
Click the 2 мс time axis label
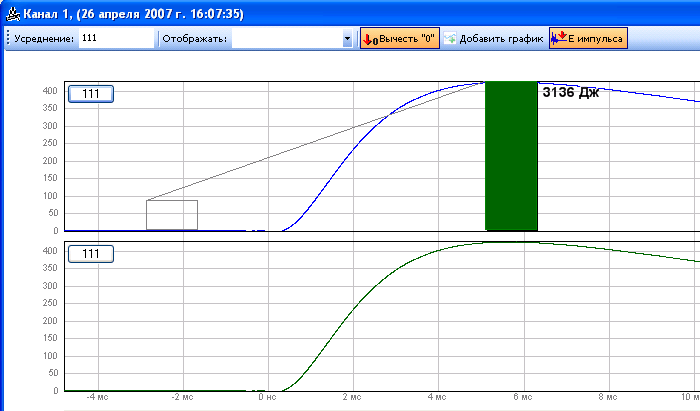point(352,397)
